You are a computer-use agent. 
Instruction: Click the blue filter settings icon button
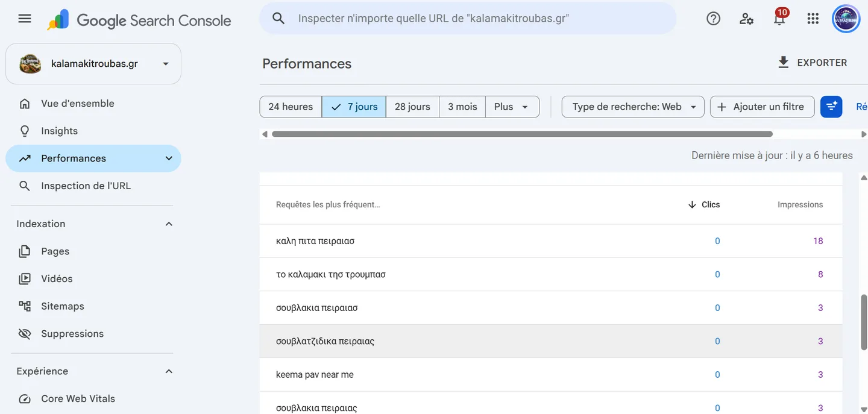click(x=831, y=107)
